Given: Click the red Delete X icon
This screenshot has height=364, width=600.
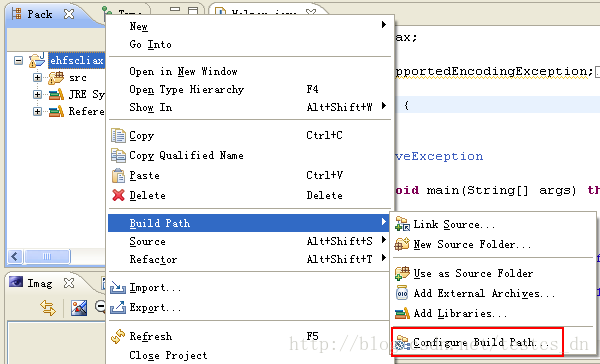Looking at the screenshot, I should point(118,195).
